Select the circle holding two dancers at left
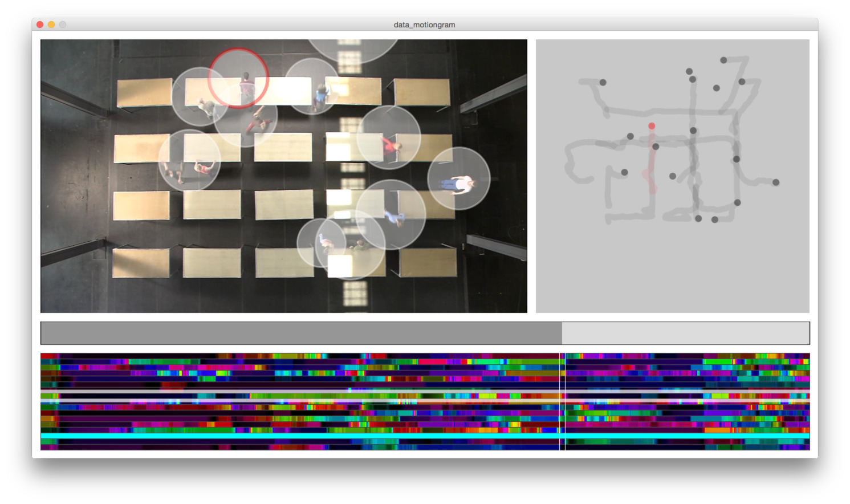 coord(189,160)
